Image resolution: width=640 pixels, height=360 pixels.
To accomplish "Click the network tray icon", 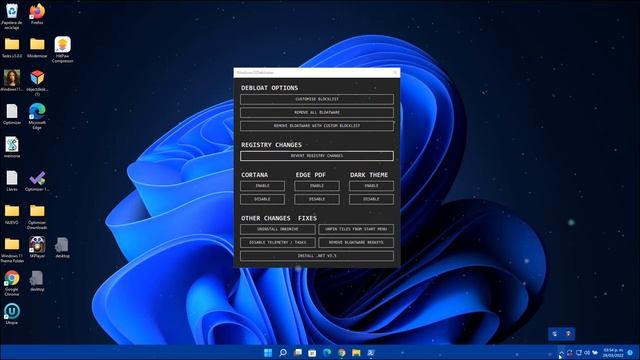I will 578,353.
